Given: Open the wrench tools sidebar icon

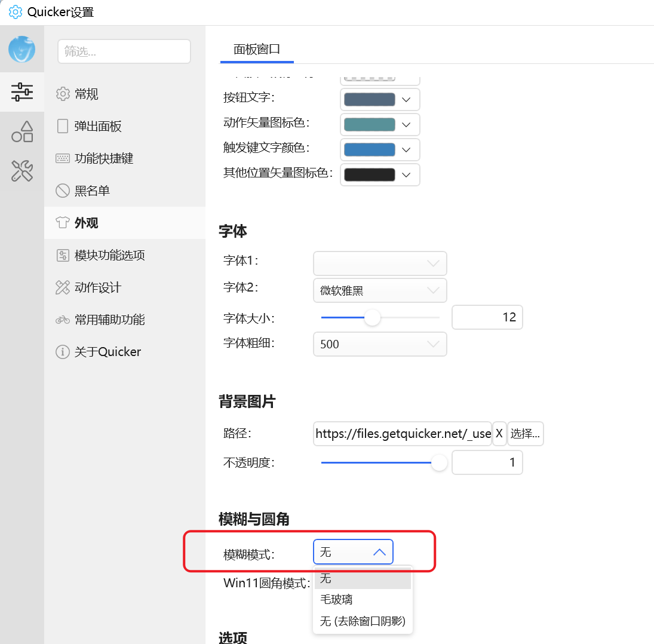Looking at the screenshot, I should pos(22,171).
